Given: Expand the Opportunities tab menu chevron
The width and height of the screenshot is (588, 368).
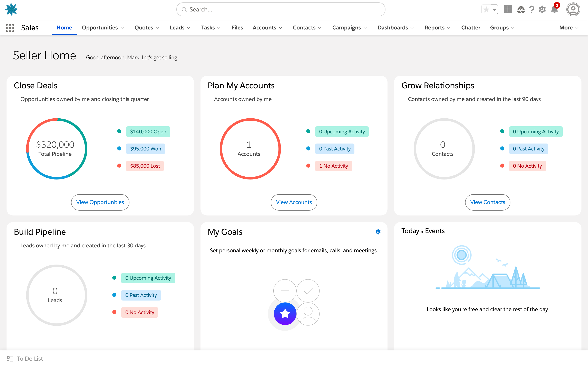Looking at the screenshot, I should (x=122, y=28).
